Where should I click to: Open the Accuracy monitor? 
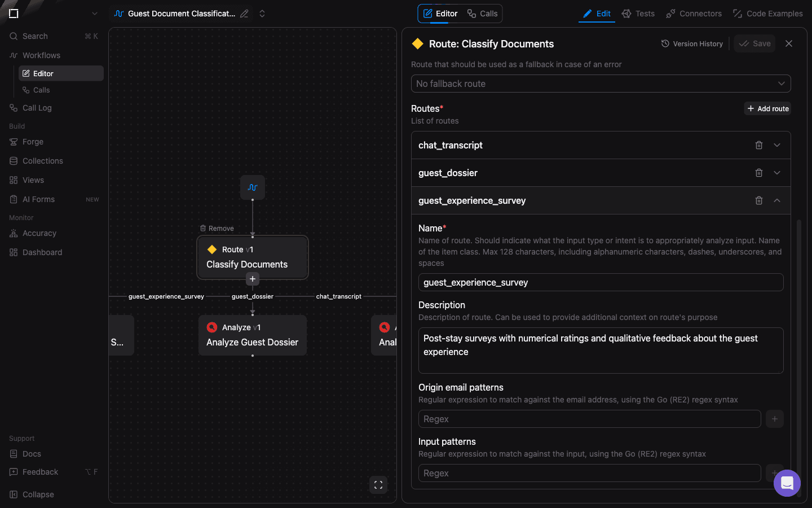tap(39, 233)
